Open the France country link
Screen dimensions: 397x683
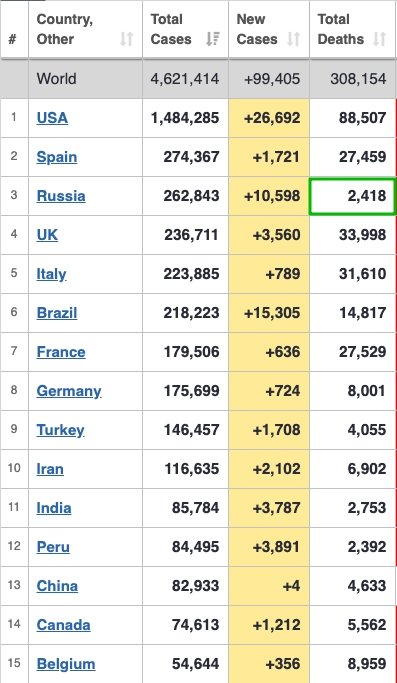coord(61,352)
